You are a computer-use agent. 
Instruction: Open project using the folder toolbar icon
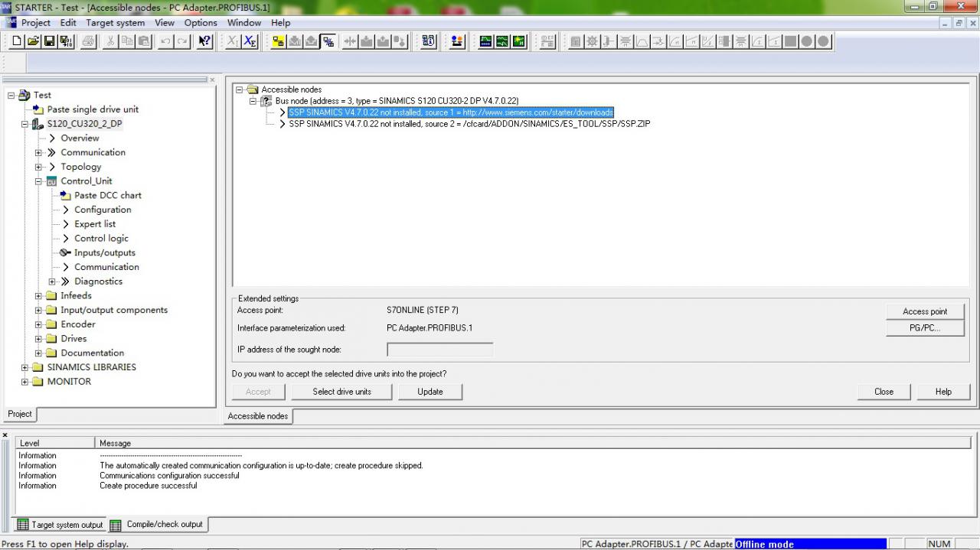tap(33, 41)
